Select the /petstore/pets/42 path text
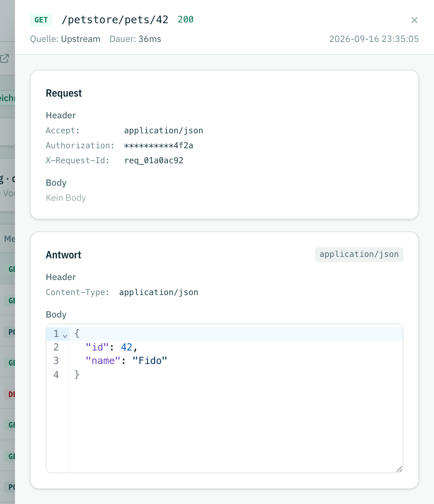This screenshot has height=504, width=434. (115, 19)
